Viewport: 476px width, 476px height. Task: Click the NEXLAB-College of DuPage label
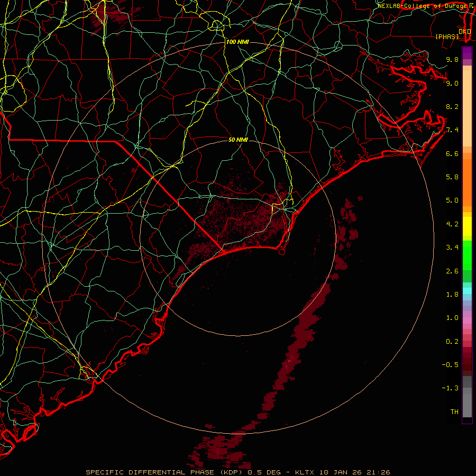423,6
